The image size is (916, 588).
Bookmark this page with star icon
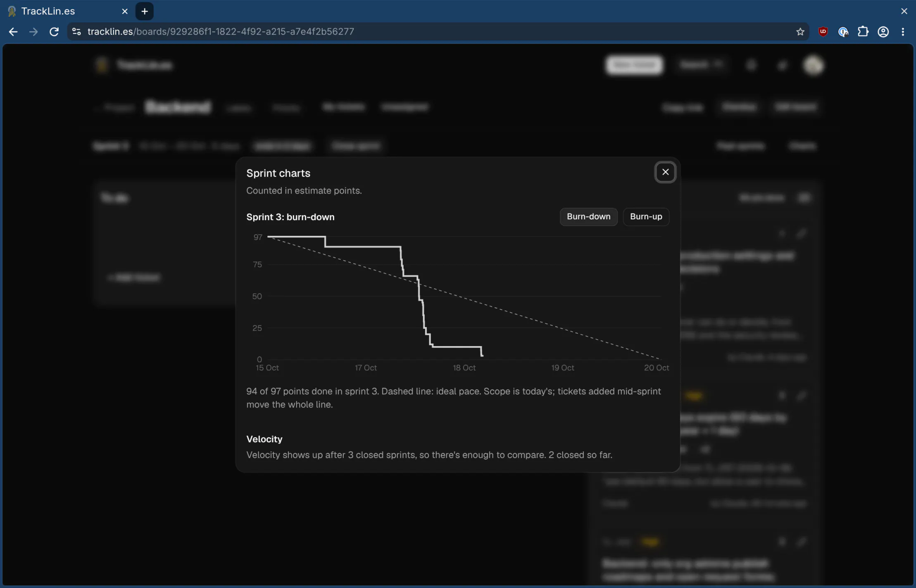pyautogui.click(x=800, y=32)
